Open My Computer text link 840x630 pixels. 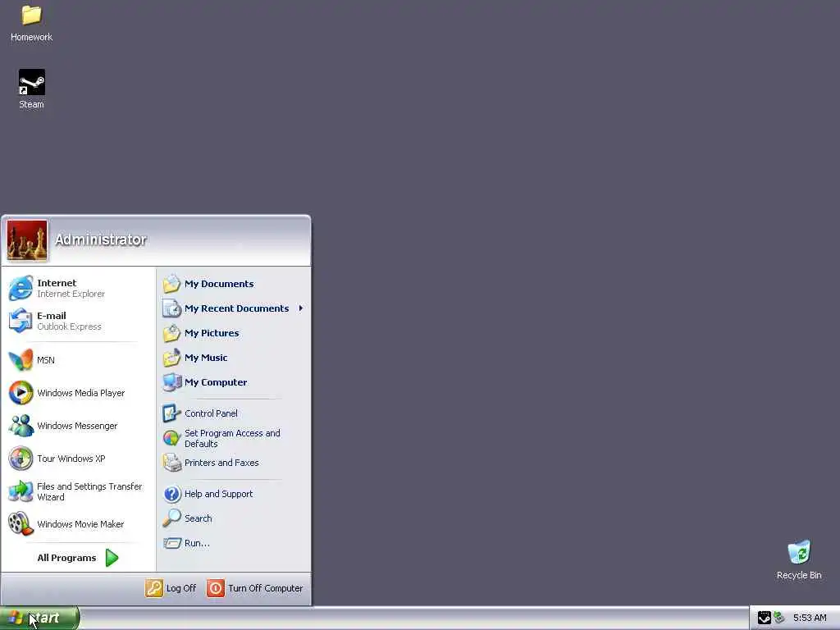(216, 382)
